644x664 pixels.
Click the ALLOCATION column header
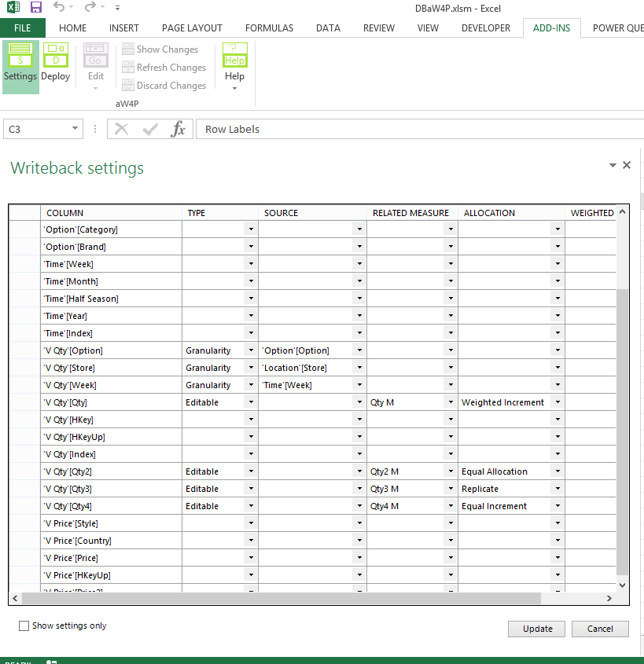tap(511, 213)
